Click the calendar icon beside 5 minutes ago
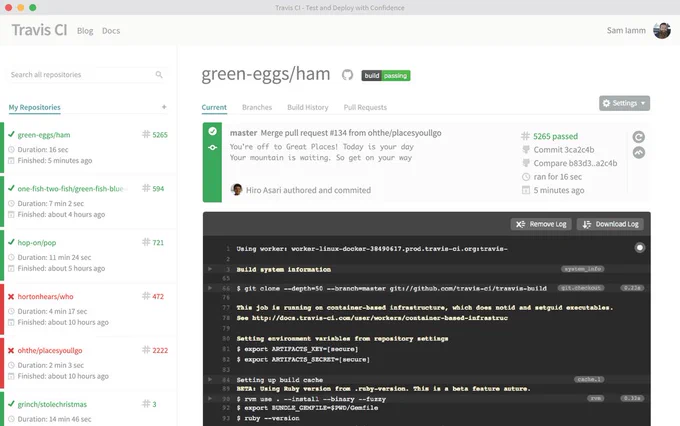680x426 pixels. [x=526, y=190]
